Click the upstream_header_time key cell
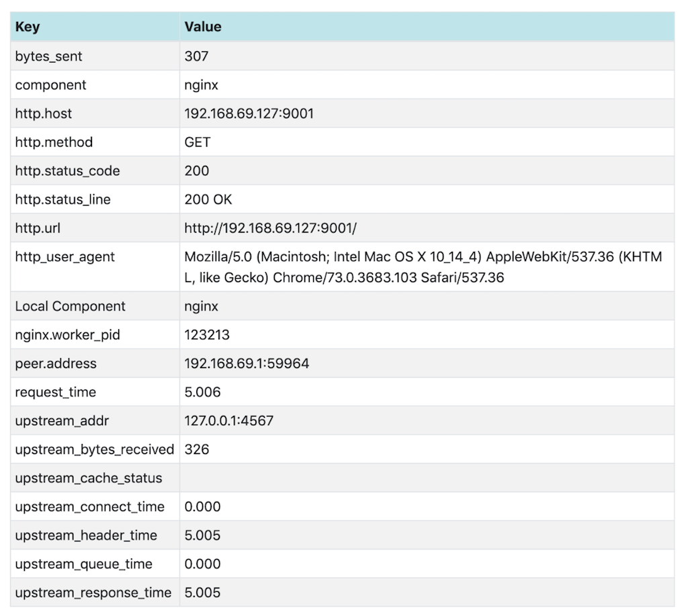The width and height of the screenshot is (688, 616). [x=86, y=535]
